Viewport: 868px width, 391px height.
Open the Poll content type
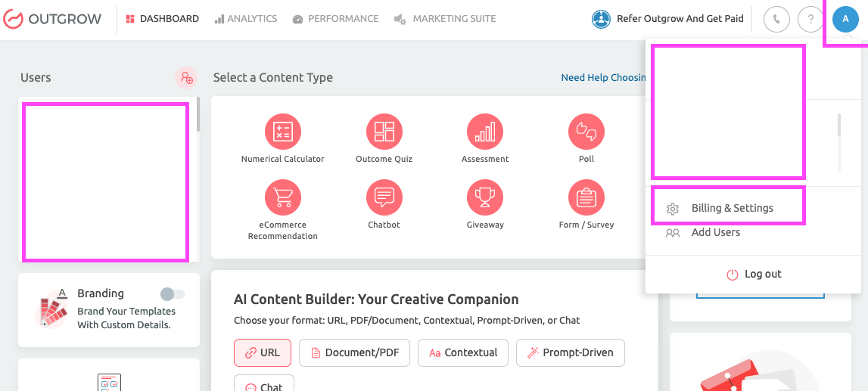click(x=586, y=132)
